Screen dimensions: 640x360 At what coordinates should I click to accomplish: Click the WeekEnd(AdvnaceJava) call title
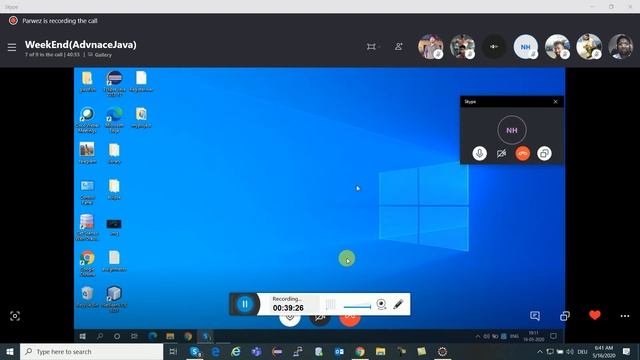click(x=81, y=44)
